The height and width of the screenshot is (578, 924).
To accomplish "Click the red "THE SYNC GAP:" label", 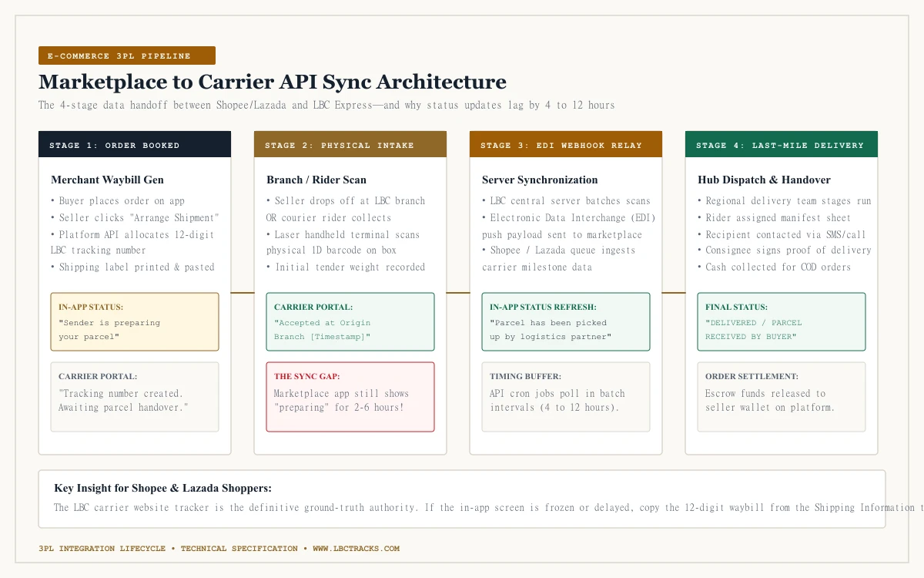I will [306, 377].
